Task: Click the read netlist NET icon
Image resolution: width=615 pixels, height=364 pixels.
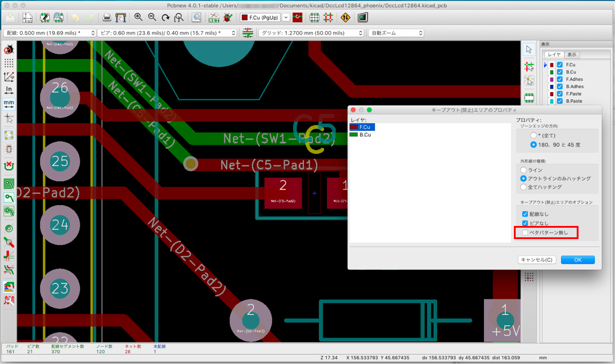Action: pyautogui.click(x=214, y=17)
